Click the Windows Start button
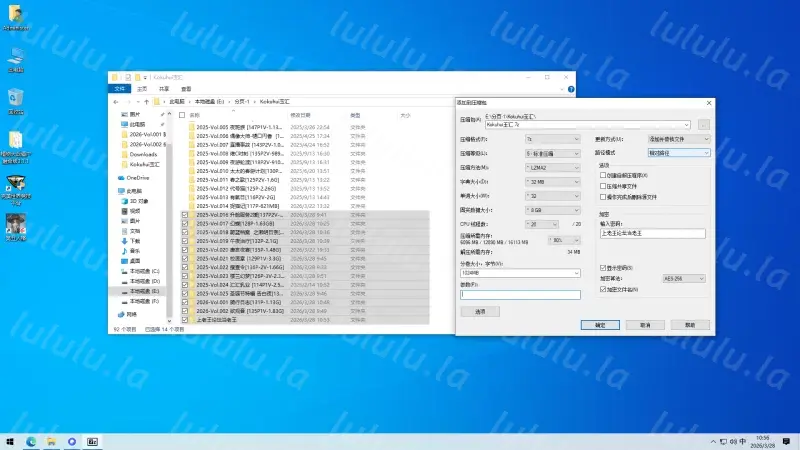The width and height of the screenshot is (800, 450). click(x=10, y=442)
